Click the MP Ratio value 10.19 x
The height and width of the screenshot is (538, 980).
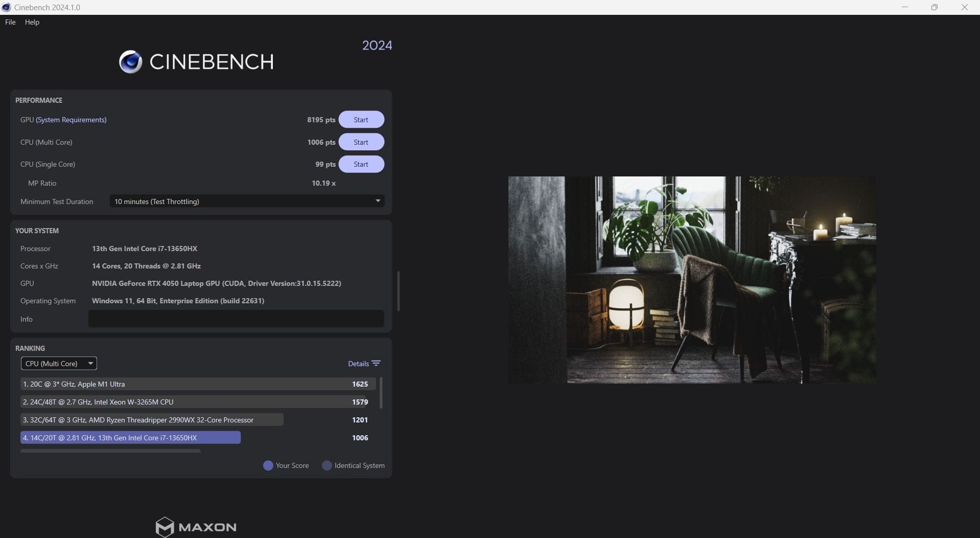coord(323,183)
